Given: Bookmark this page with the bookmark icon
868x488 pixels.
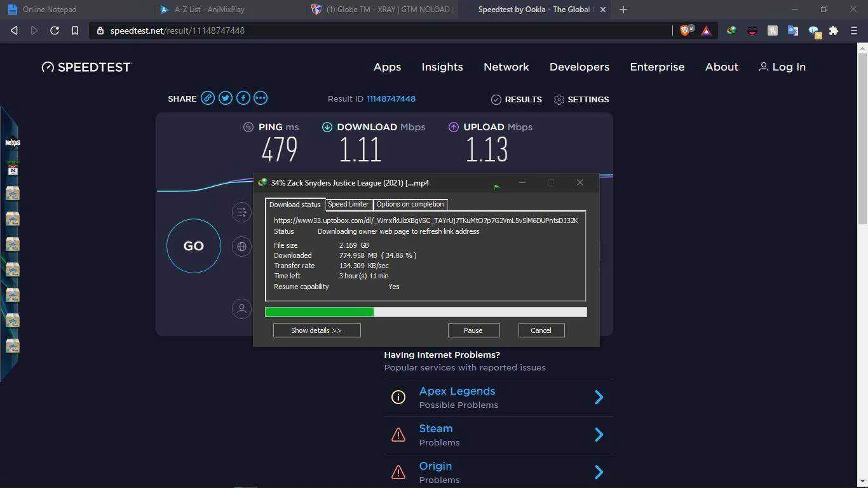Looking at the screenshot, I should 75,30.
